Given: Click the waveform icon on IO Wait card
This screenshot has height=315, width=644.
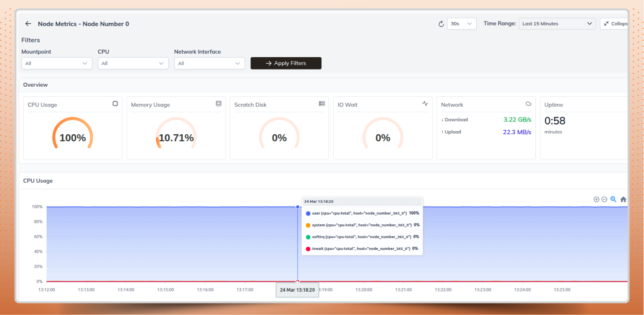Looking at the screenshot, I should coord(425,103).
